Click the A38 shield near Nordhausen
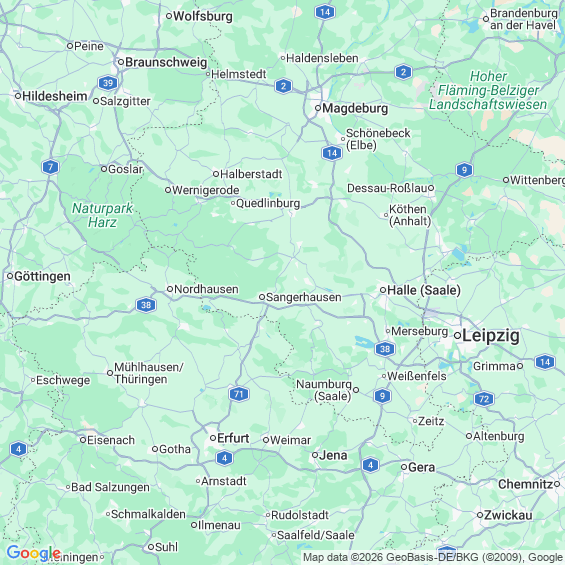This screenshot has width=565, height=565. tap(146, 305)
